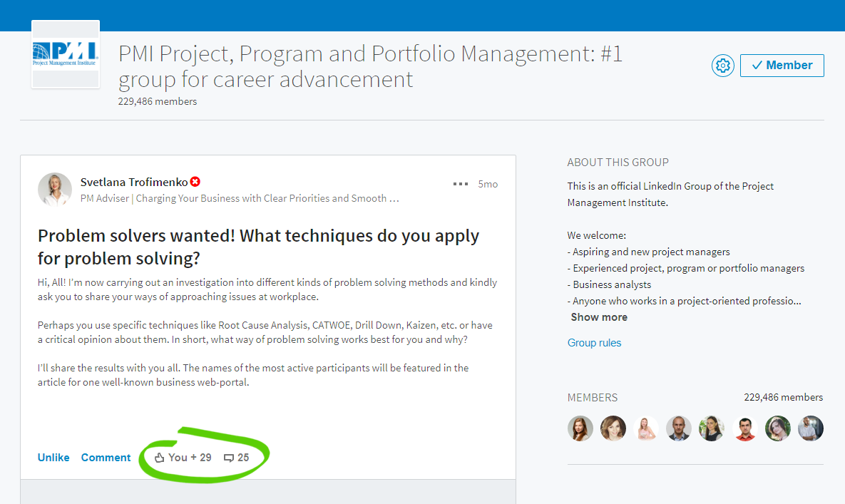
Task: Toggle the Member membership button
Action: [782, 66]
